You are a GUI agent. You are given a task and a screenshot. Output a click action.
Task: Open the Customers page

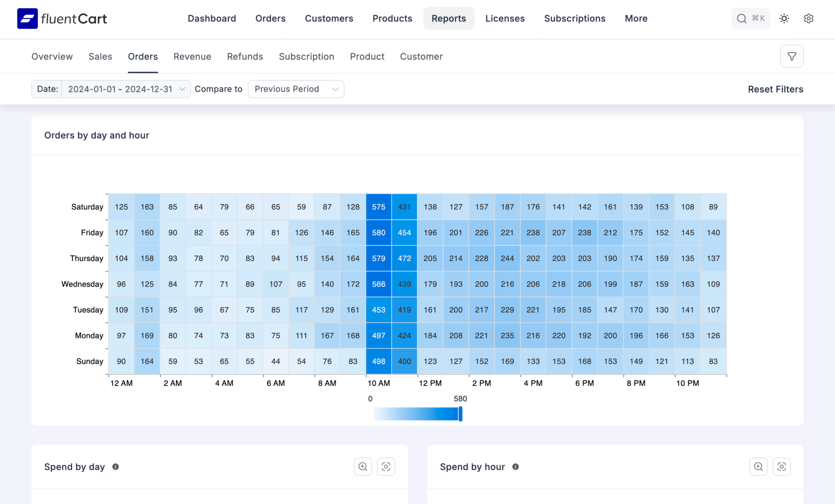[x=329, y=18]
